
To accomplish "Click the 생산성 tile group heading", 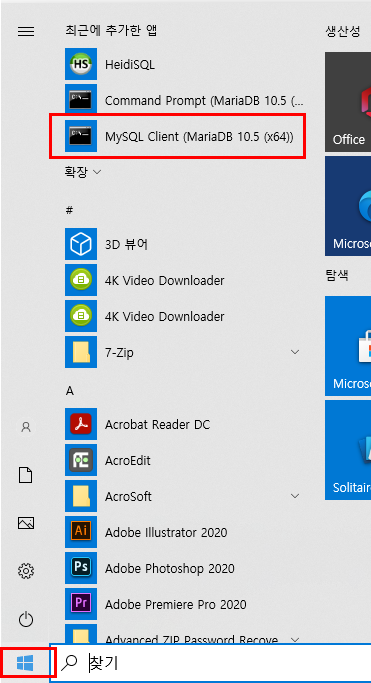I will pos(342,31).
